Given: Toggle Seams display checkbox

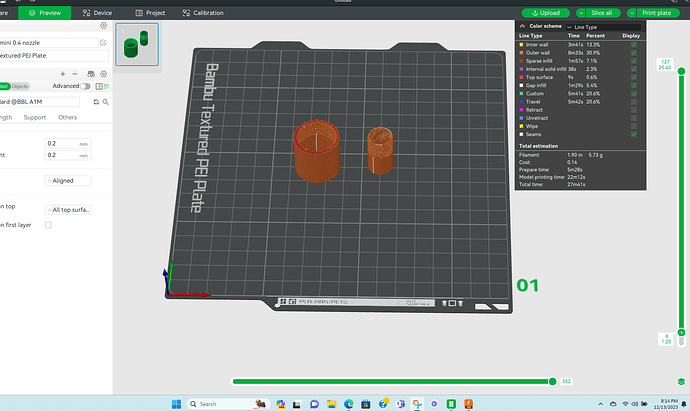Looking at the screenshot, I should (x=634, y=134).
